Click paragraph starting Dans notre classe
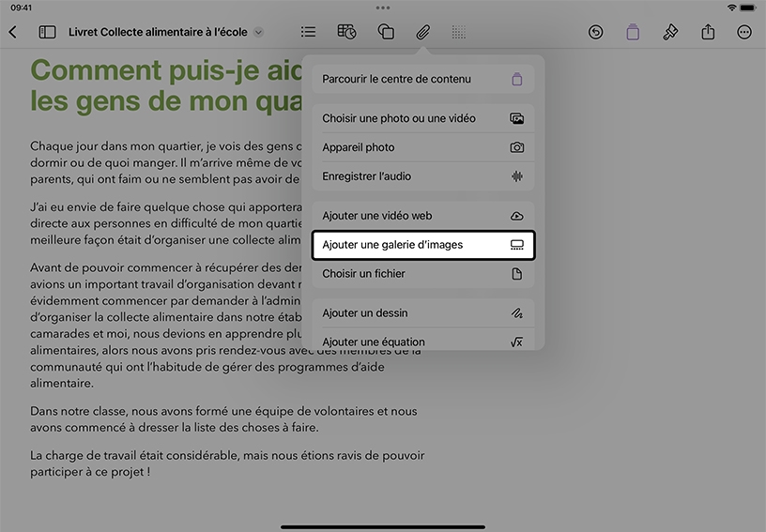This screenshot has height=532, width=766. coord(223,419)
